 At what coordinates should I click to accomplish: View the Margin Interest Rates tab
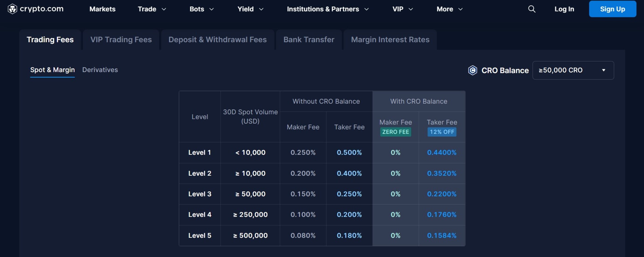(390, 39)
